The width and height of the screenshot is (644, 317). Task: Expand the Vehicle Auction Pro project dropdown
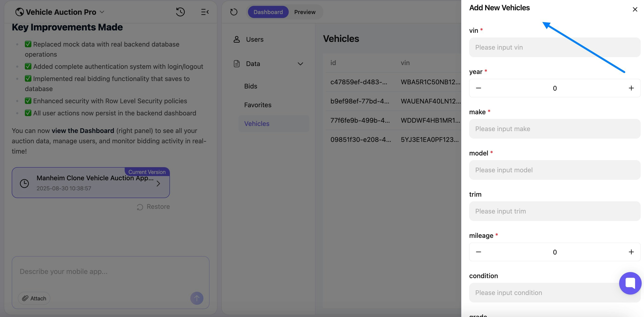pos(102,12)
